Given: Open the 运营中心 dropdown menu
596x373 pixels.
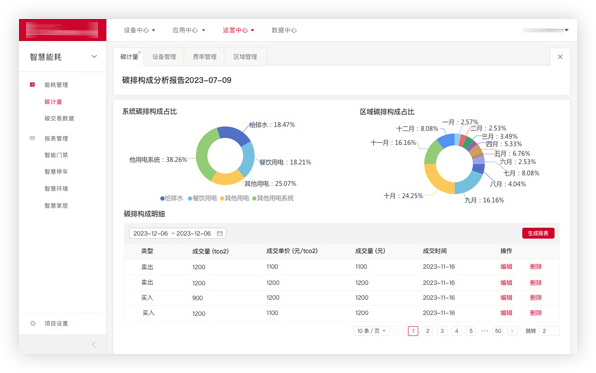Looking at the screenshot, I should (x=238, y=30).
